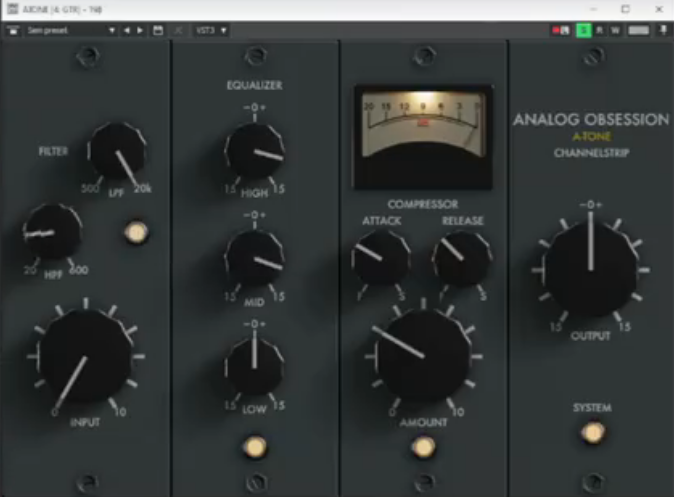The width and height of the screenshot is (674, 497).
Task: Toggle the FILTER section on/off lamp button
Action: click(x=136, y=233)
